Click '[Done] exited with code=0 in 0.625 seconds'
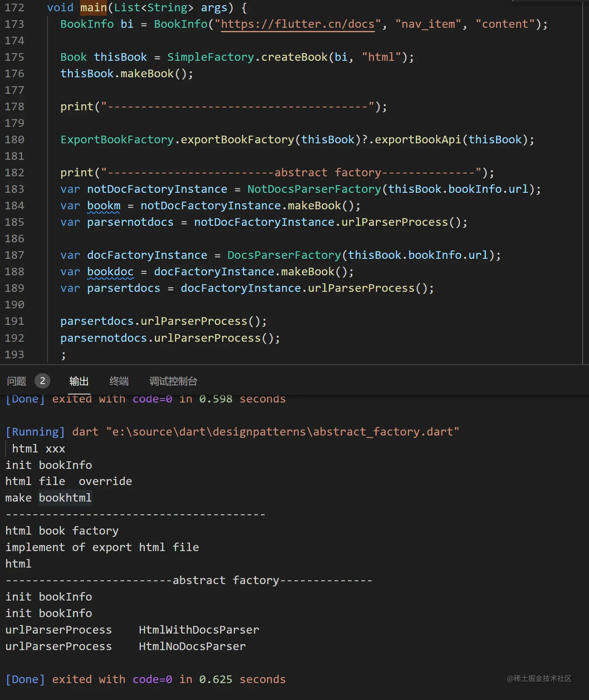Screen dimensions: 589x700 145,679
